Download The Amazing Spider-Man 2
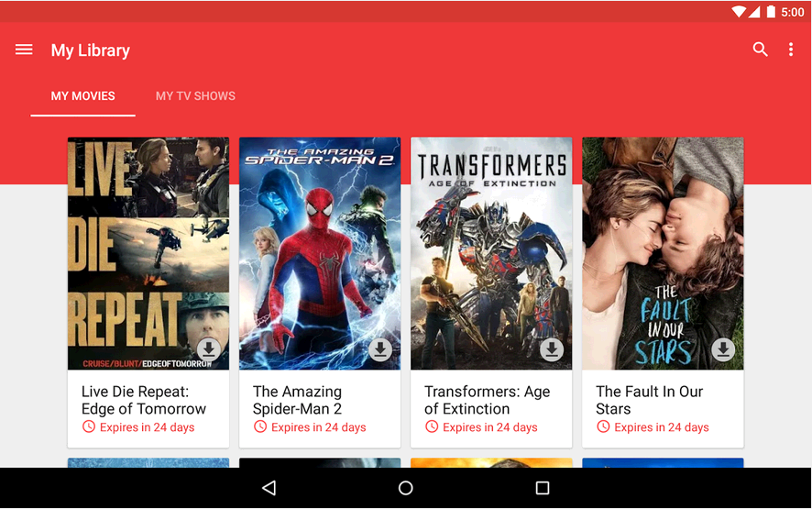The image size is (812, 509). tap(380, 349)
